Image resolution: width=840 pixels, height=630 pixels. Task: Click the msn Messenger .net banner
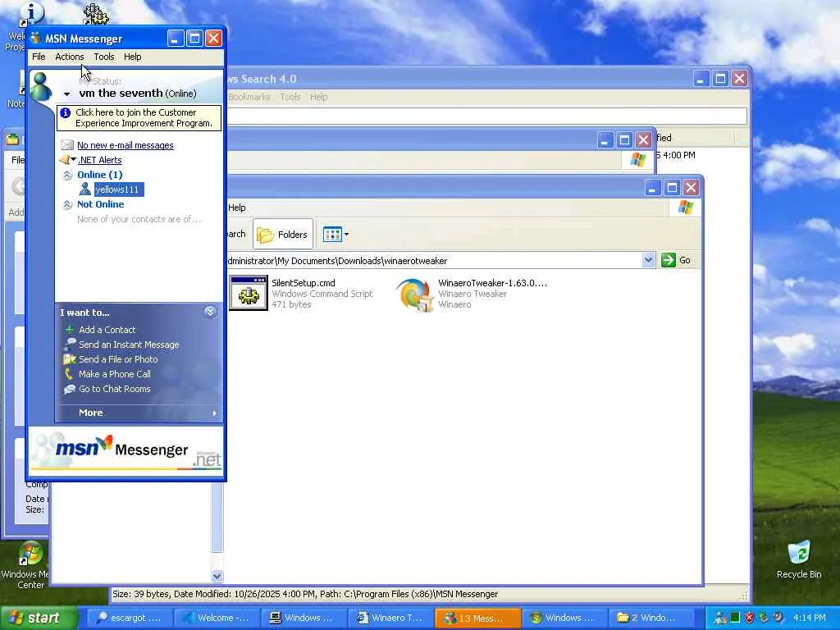point(126,450)
